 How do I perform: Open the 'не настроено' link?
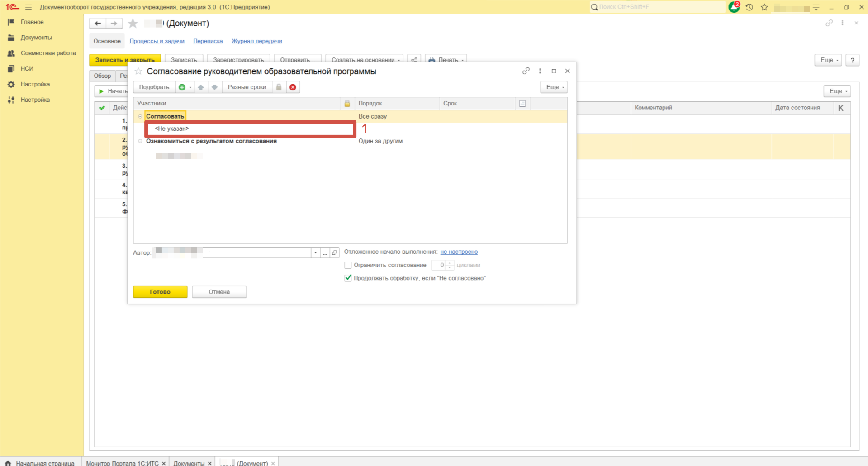click(x=459, y=252)
